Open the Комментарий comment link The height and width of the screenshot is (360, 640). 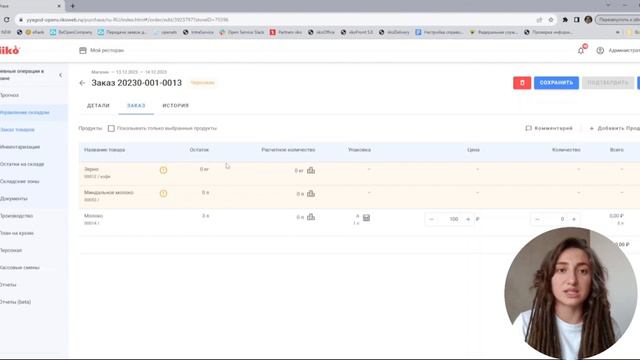pos(549,128)
